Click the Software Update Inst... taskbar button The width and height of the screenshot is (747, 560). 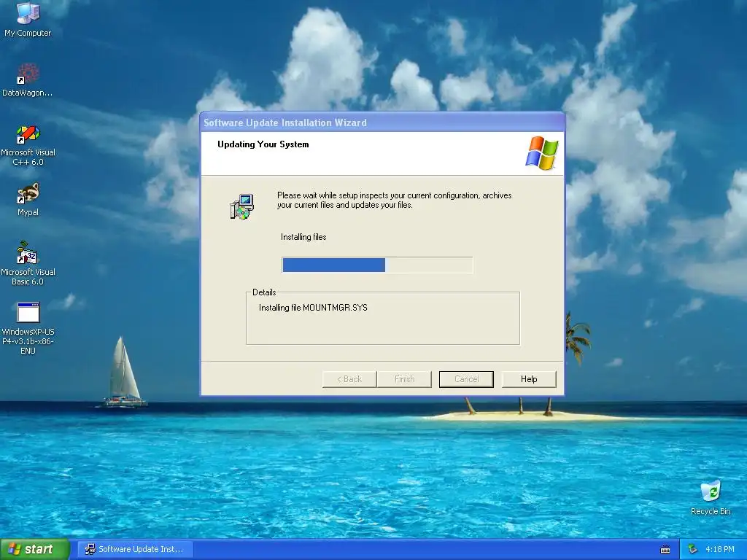(x=135, y=549)
